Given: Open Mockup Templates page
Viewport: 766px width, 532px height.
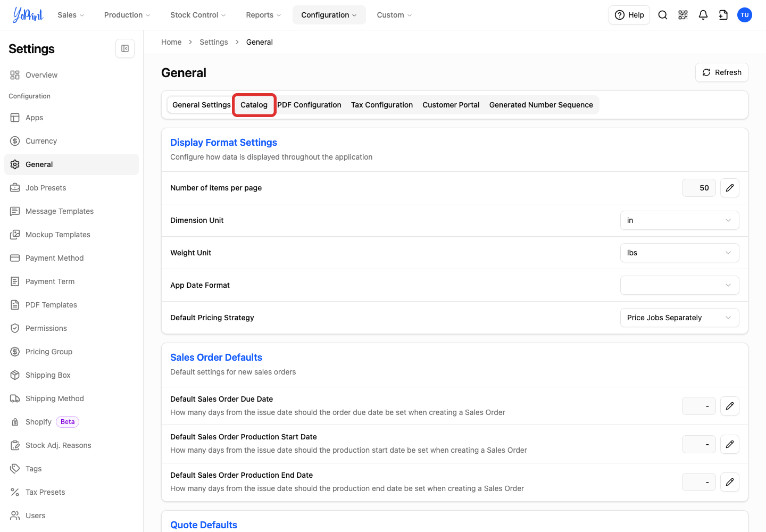Looking at the screenshot, I should point(71,235).
